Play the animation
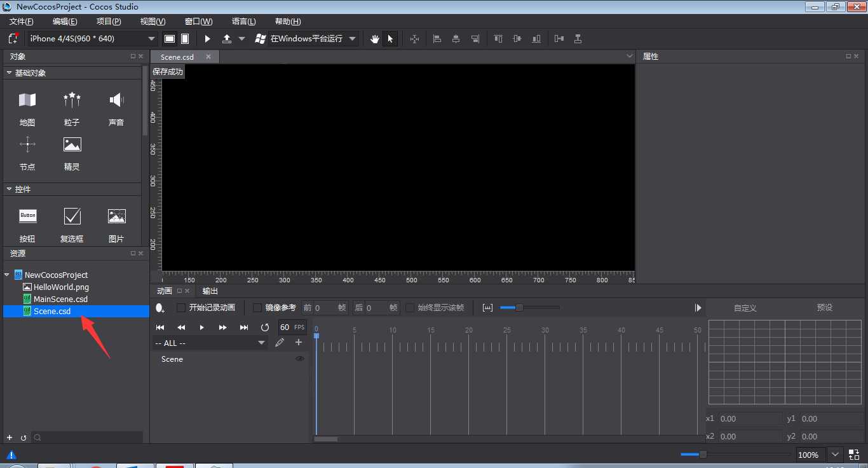 [x=202, y=327]
